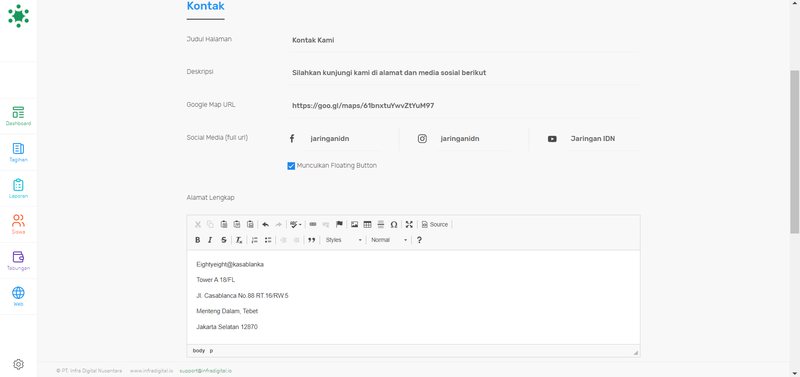Click 'Jl. Casablanca No.88 RT.16/RW.5' text
Screen dimensions: 800x377
242,296
